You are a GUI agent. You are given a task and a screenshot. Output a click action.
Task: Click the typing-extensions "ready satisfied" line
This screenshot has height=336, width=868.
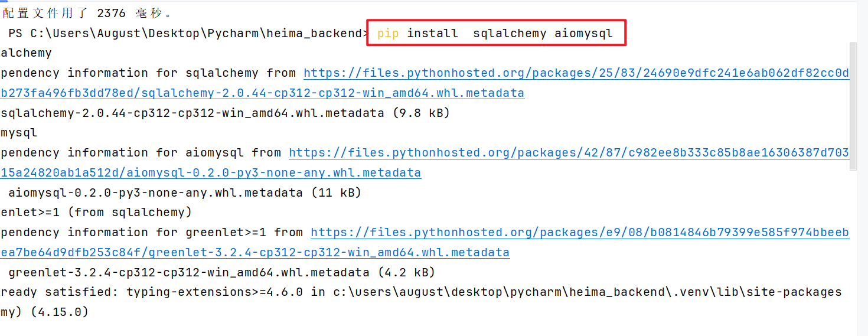[420, 292]
